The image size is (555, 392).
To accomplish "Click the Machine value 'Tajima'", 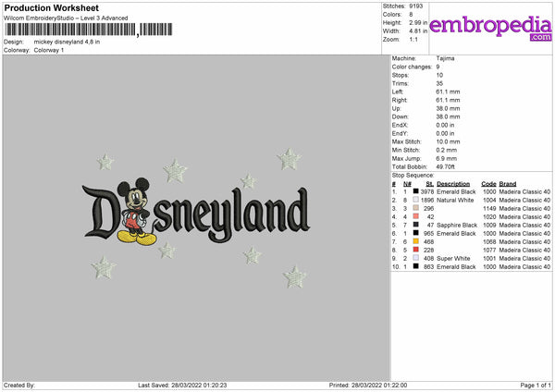I will tap(445, 58).
